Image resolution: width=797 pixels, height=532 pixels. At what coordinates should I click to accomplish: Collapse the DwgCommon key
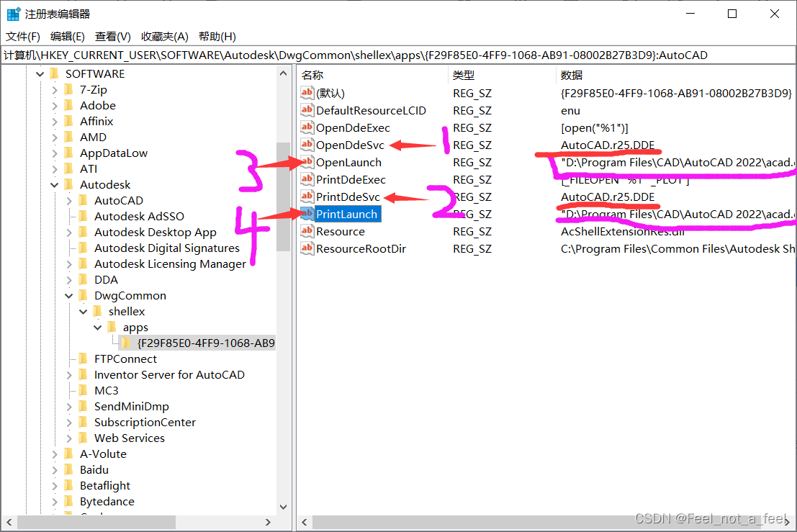(x=69, y=296)
